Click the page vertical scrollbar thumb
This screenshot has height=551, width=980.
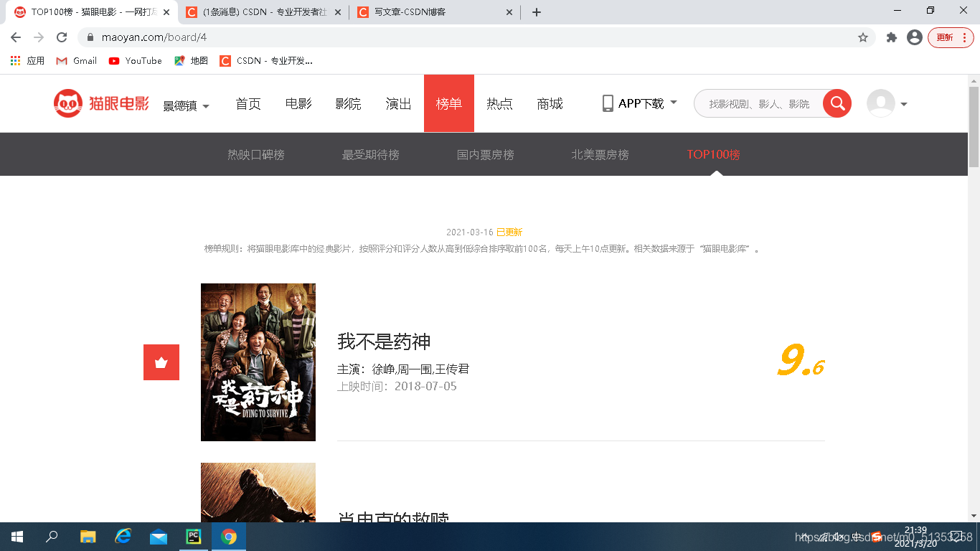[974, 126]
